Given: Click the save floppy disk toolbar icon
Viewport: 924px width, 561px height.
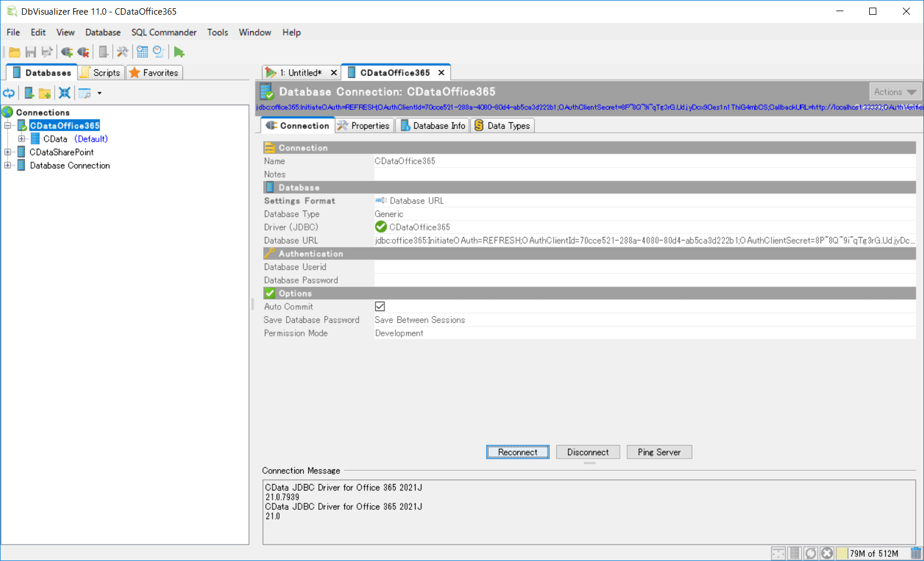Looking at the screenshot, I should click(x=31, y=52).
